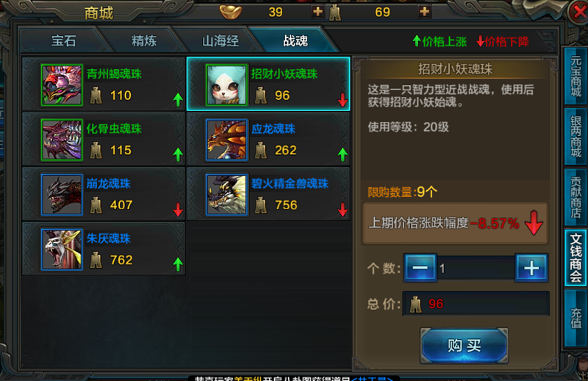Add more gold ingots with plus icon
The image size is (588, 381).
click(318, 12)
